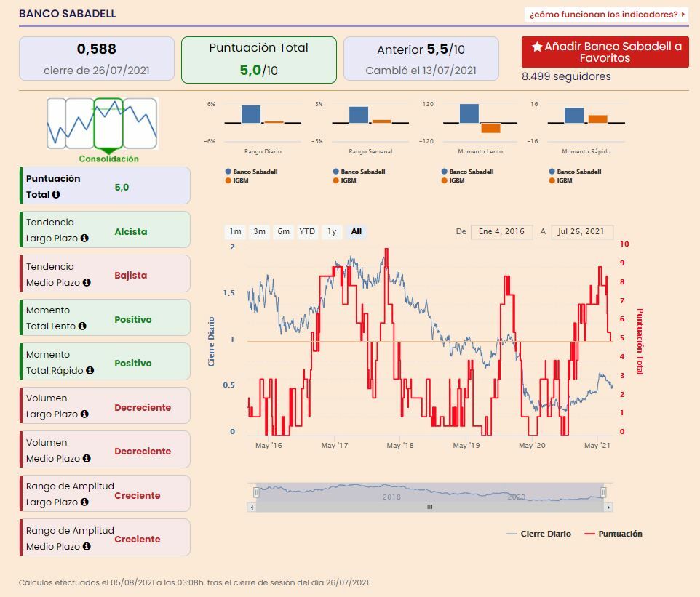The width and height of the screenshot is (700, 597).
Task: Click info icon next to Puntuación Total
Action: pyautogui.click(x=56, y=195)
